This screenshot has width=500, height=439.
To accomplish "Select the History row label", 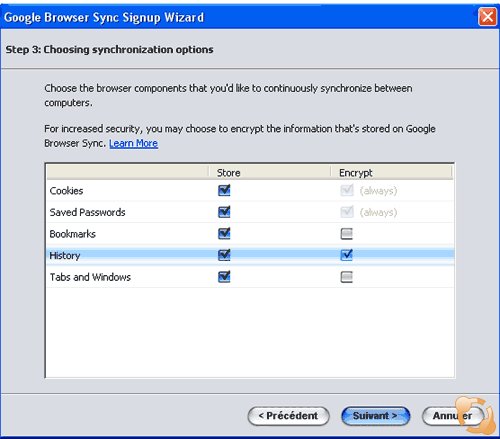I will click(x=65, y=256).
